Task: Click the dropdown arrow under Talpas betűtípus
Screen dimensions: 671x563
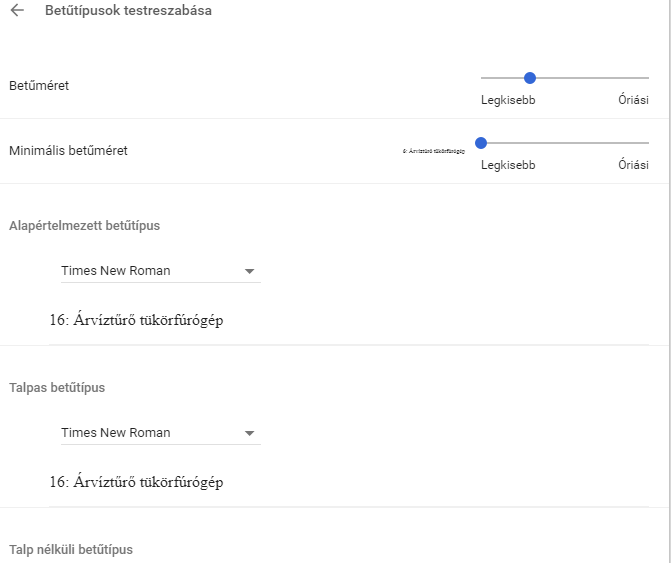Action: (250, 433)
